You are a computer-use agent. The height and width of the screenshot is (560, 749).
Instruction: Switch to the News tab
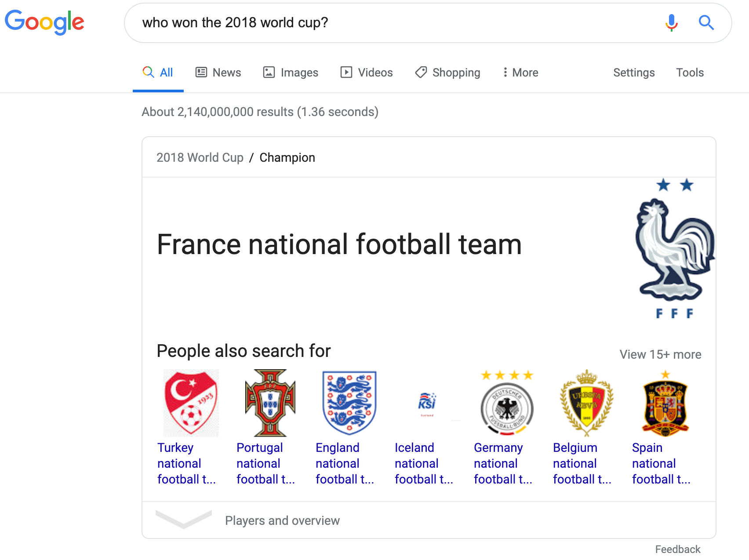(218, 73)
